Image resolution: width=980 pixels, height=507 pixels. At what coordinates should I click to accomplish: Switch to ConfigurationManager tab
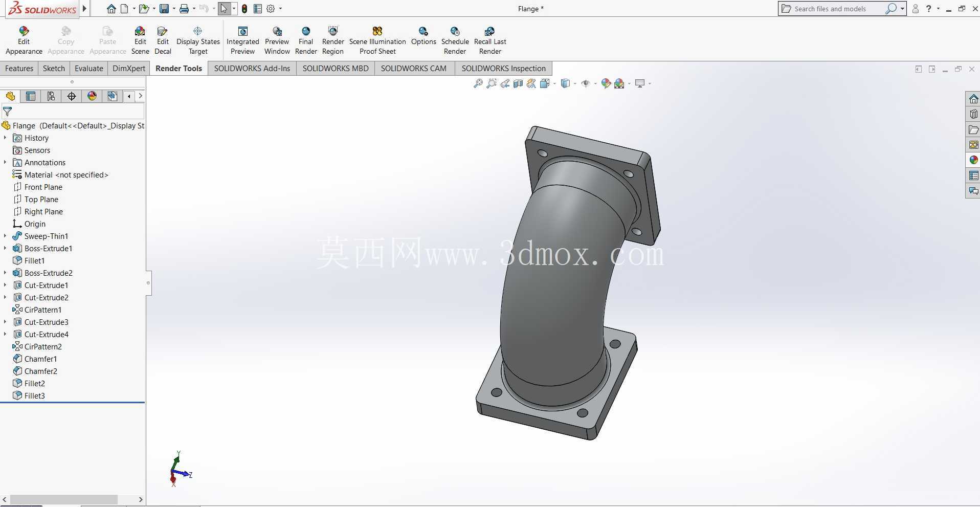coord(51,96)
